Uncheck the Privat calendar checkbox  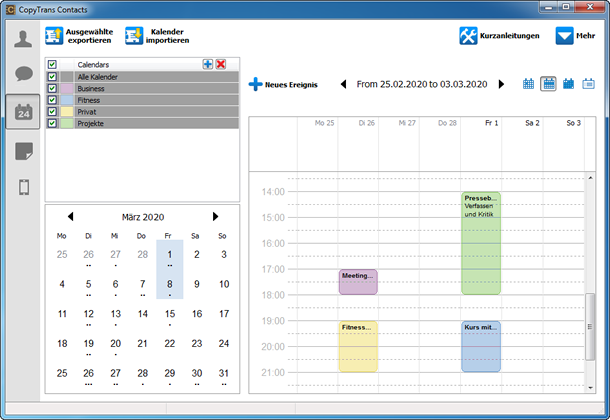coord(52,112)
